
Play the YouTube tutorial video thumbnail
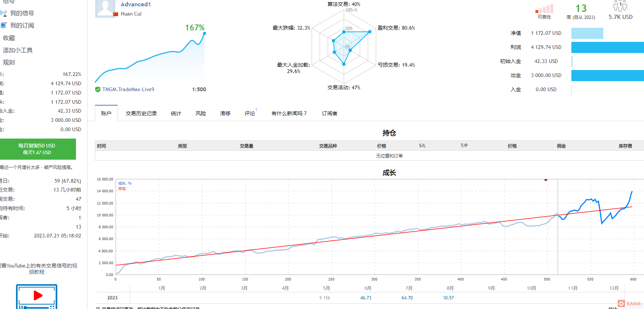[x=37, y=296]
